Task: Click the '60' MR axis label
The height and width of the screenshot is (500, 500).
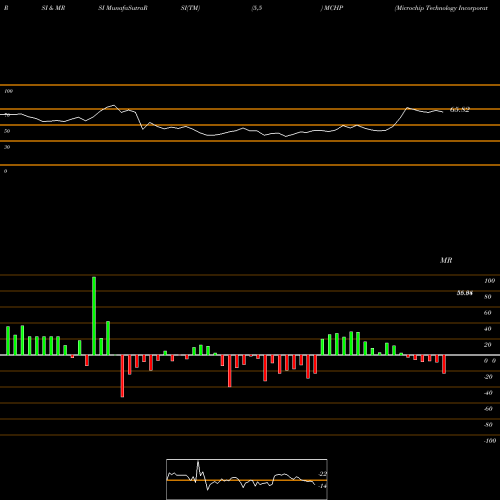Action: click(x=488, y=313)
